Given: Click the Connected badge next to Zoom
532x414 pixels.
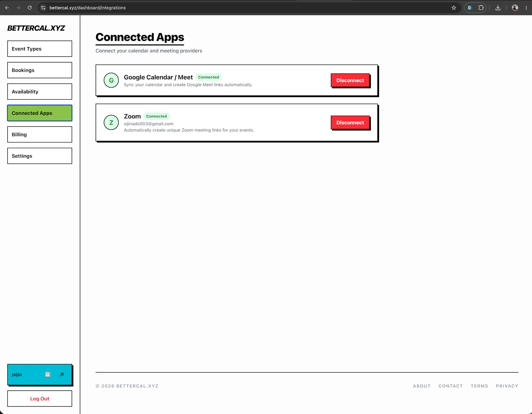Looking at the screenshot, I should tap(157, 116).
